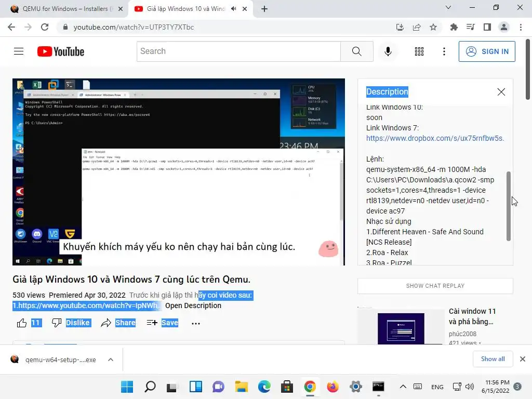Open Firefox from the taskbar
The width and height of the screenshot is (532, 399).
[x=333, y=387]
